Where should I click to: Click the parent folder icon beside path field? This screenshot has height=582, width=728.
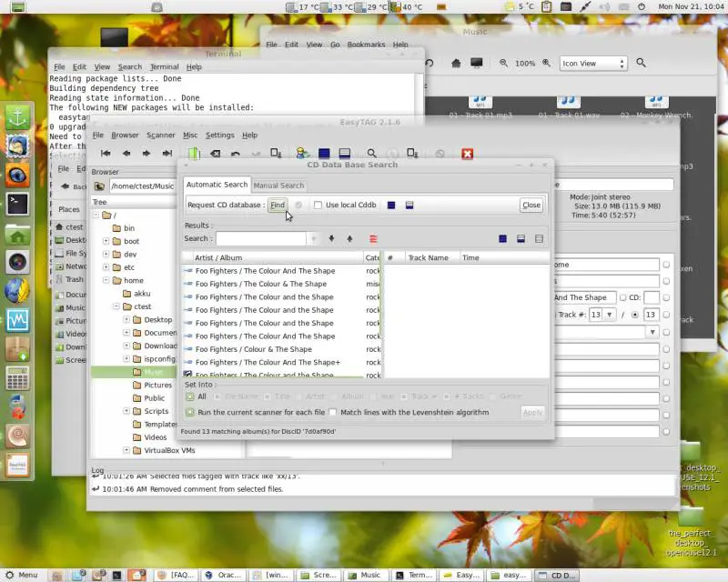point(99,186)
